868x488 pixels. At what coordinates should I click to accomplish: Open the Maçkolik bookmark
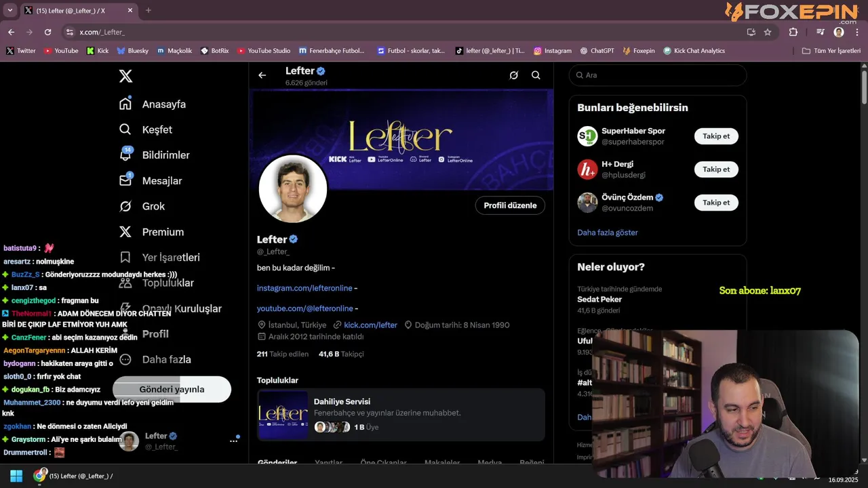click(174, 51)
